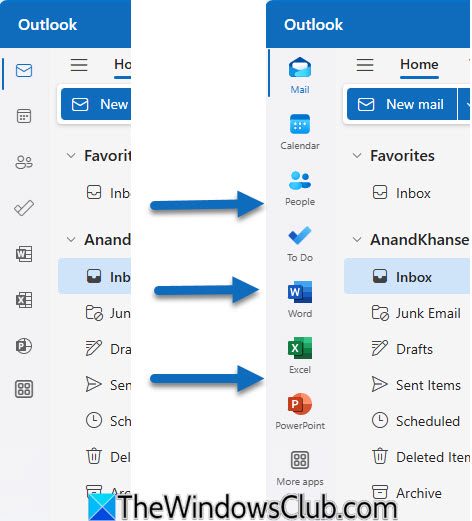Select the labeled Mail app in right Outlook
472x521 pixels.
pyautogui.click(x=300, y=75)
